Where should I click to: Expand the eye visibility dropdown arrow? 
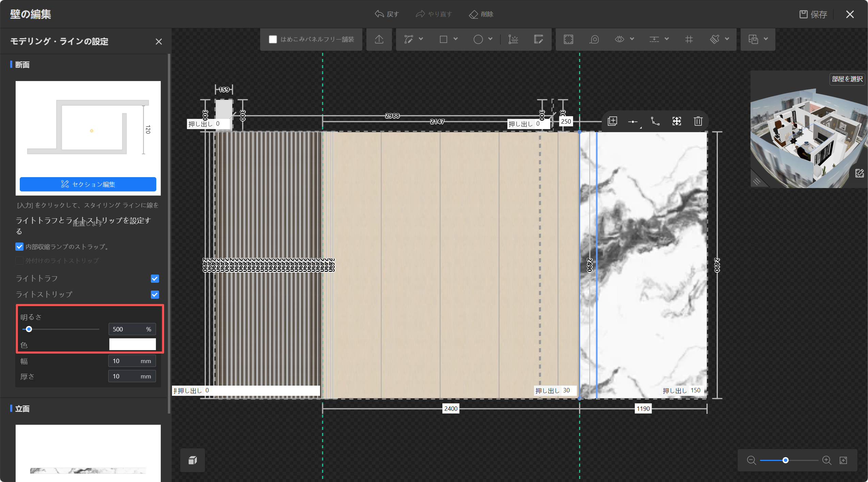coord(632,39)
